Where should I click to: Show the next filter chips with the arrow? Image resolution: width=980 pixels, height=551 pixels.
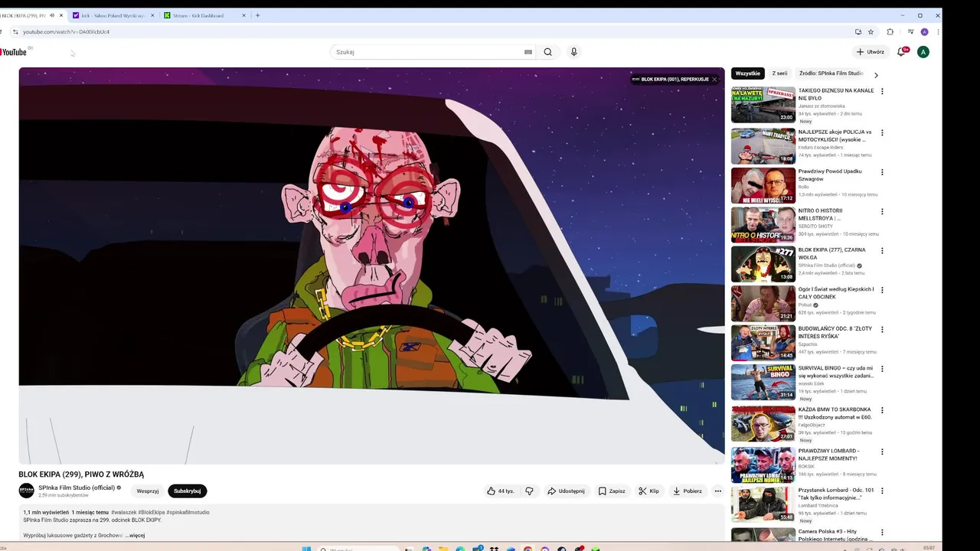876,75
